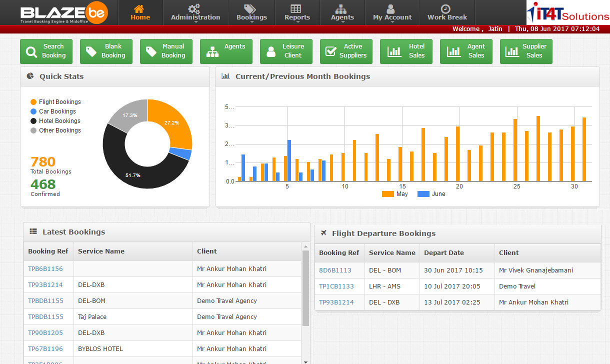
Task: Click the Bookings tags icon in navbar
Action: click(250, 8)
